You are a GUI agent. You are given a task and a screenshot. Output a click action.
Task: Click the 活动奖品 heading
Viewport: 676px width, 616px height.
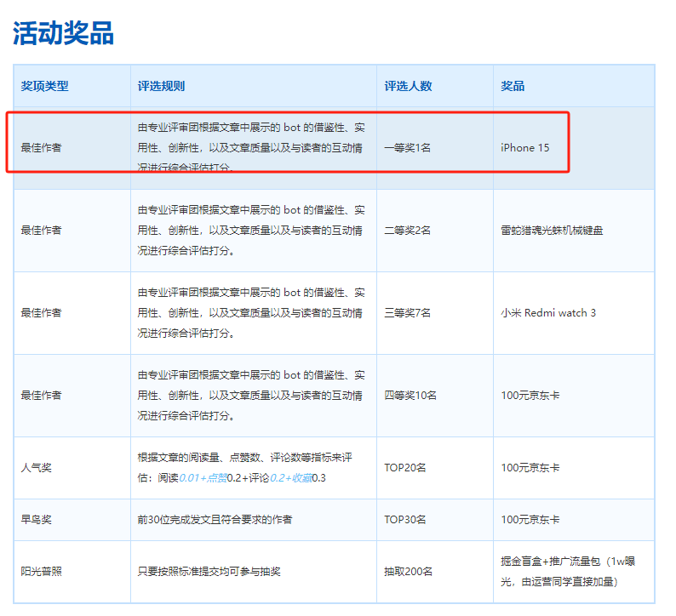pos(63,33)
